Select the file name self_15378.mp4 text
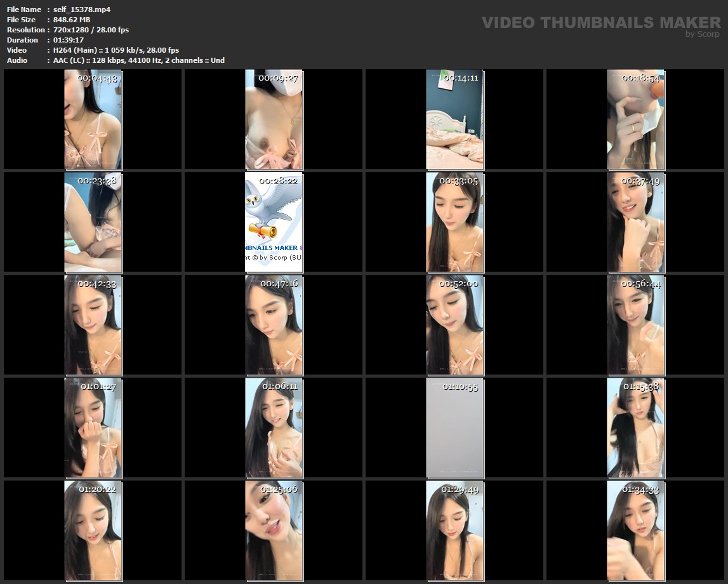 coord(77,10)
